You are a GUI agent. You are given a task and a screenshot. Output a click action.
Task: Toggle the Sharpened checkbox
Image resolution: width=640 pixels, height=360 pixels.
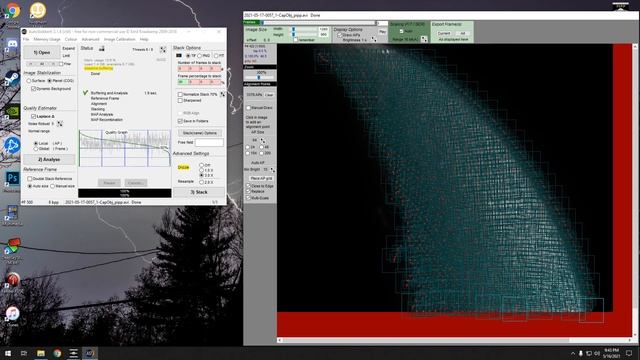(180, 100)
